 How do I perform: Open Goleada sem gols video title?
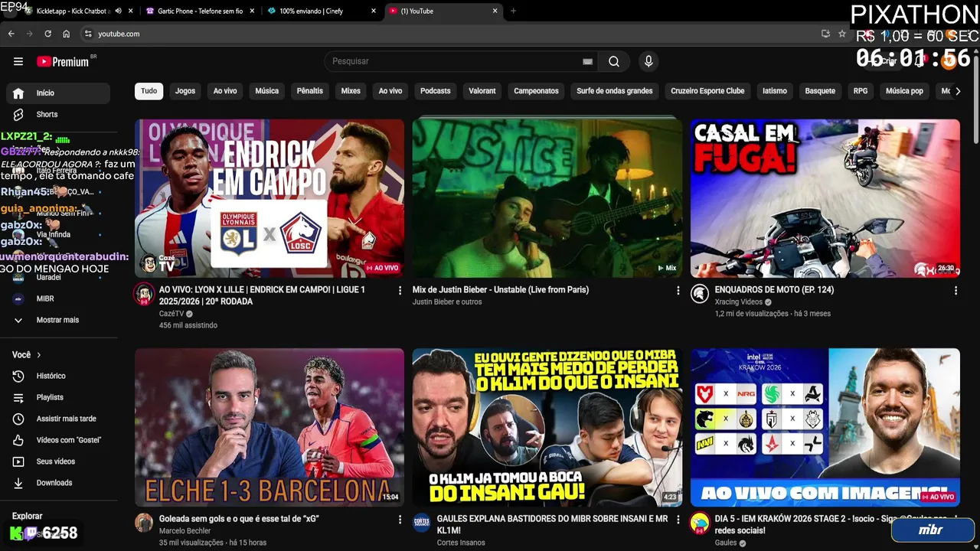[x=239, y=519]
